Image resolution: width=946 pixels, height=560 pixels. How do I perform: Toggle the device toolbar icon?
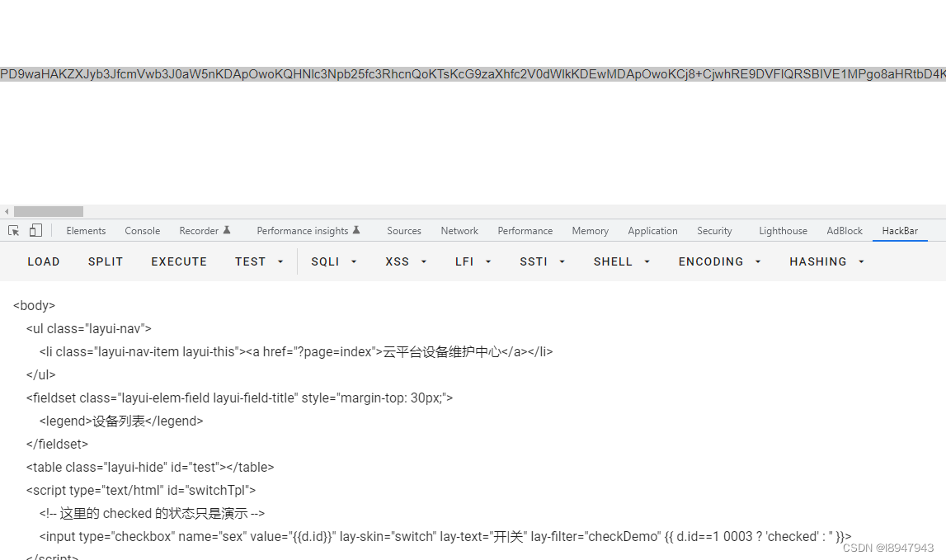[x=35, y=231]
